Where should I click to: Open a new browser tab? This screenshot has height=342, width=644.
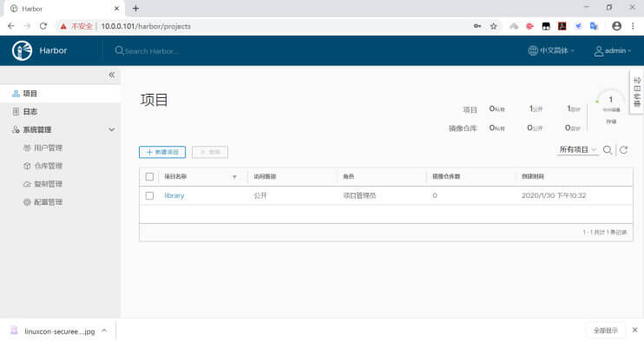click(x=135, y=8)
